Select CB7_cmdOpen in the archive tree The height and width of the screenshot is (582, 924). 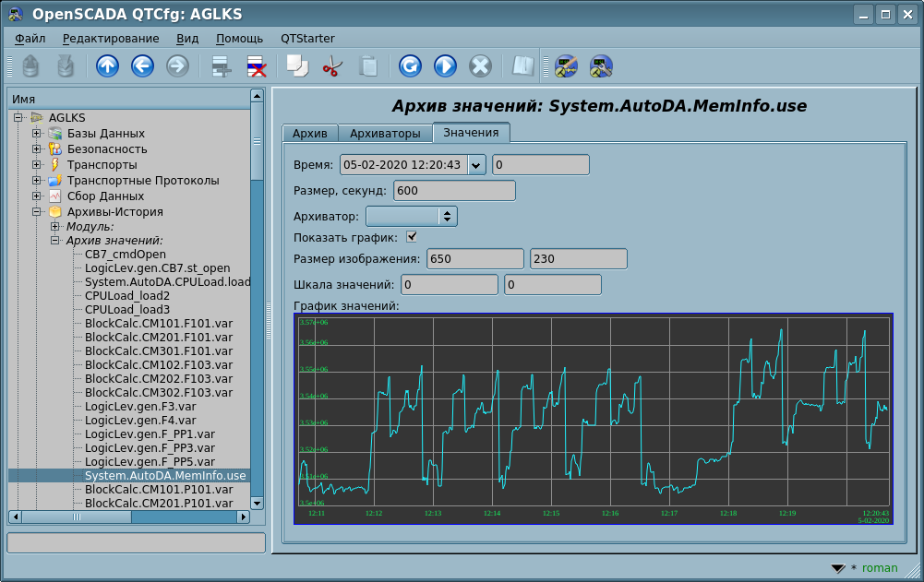click(126, 255)
